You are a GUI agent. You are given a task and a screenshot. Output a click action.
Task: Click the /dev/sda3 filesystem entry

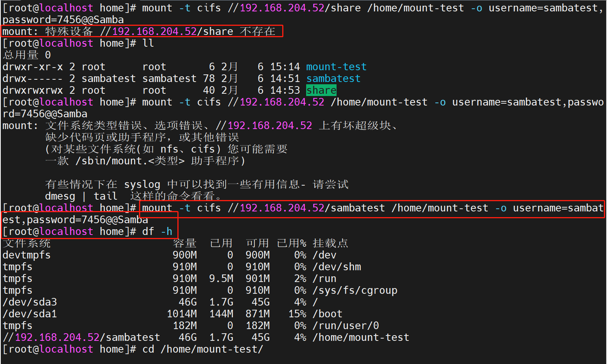(30, 302)
